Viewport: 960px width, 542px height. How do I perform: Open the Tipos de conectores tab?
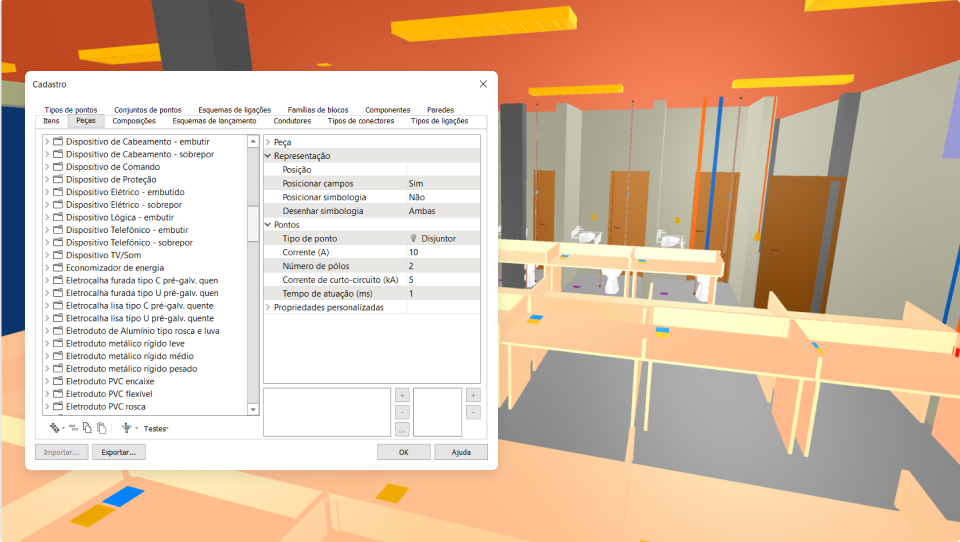coord(361,121)
